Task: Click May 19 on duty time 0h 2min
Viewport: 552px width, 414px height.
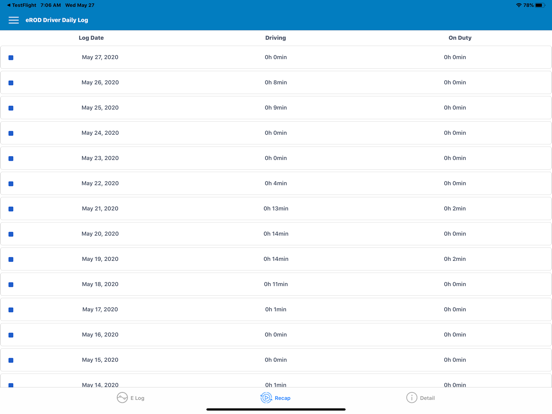Action: point(455,259)
